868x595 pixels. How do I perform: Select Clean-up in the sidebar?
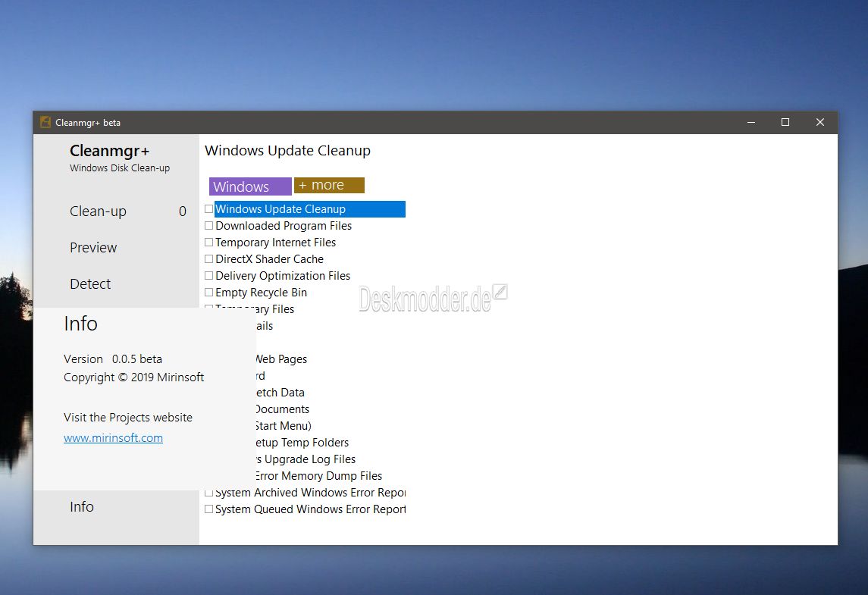(98, 211)
